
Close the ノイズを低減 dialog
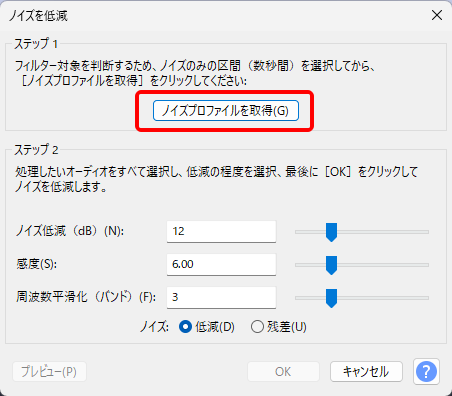click(437, 15)
